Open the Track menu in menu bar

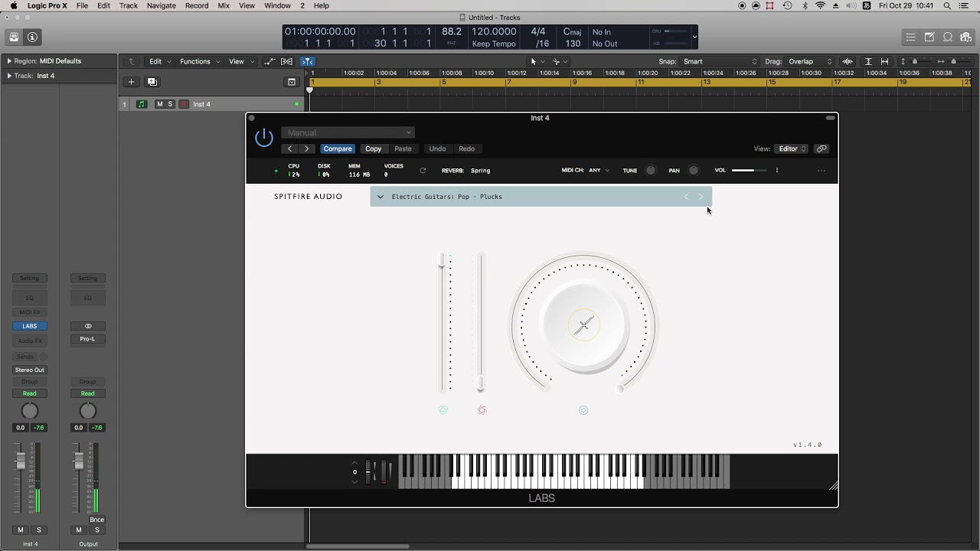pos(129,5)
